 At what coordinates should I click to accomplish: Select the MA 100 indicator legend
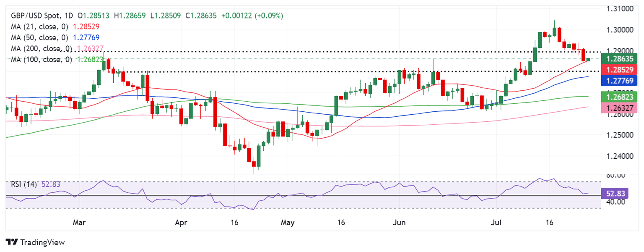point(40,60)
